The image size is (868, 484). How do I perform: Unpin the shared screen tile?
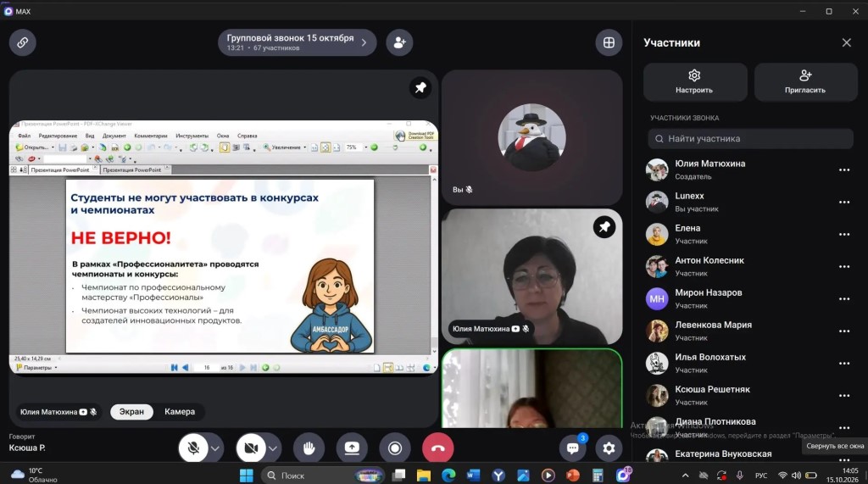pyautogui.click(x=420, y=87)
